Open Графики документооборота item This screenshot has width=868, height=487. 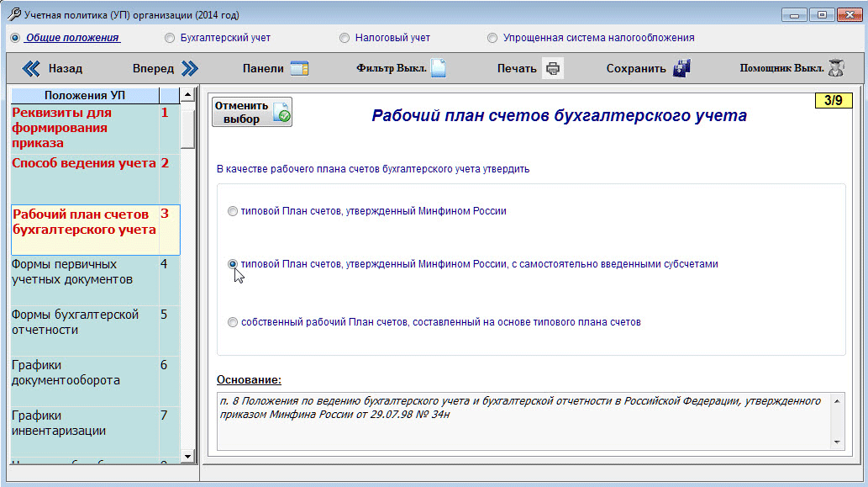(95, 381)
